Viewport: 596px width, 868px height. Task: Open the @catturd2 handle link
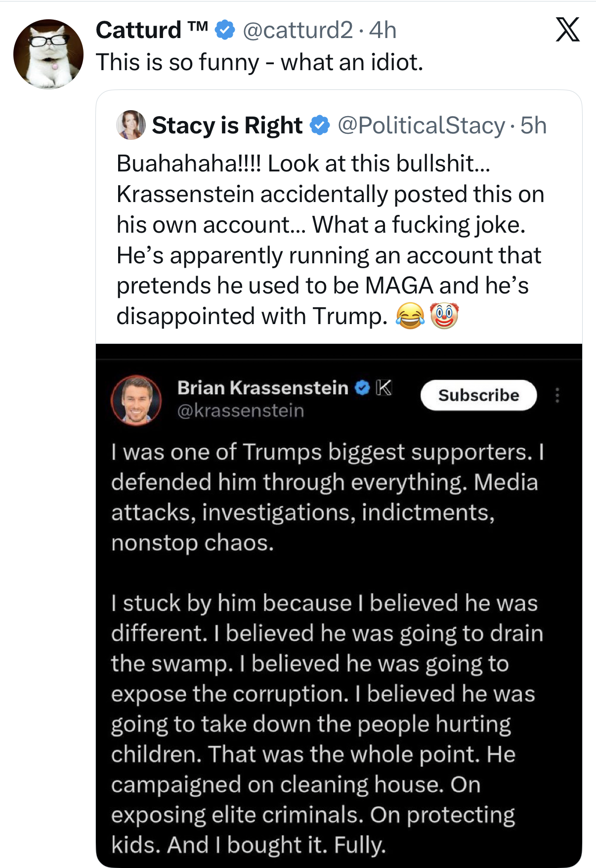(x=298, y=30)
